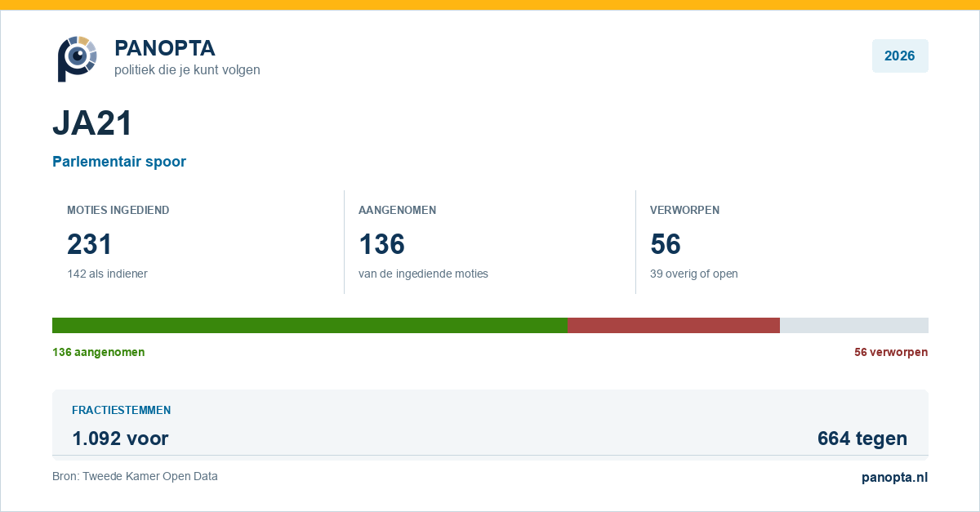Click the PANOPTA brand name
The width and height of the screenshot is (980, 512).
coord(165,48)
